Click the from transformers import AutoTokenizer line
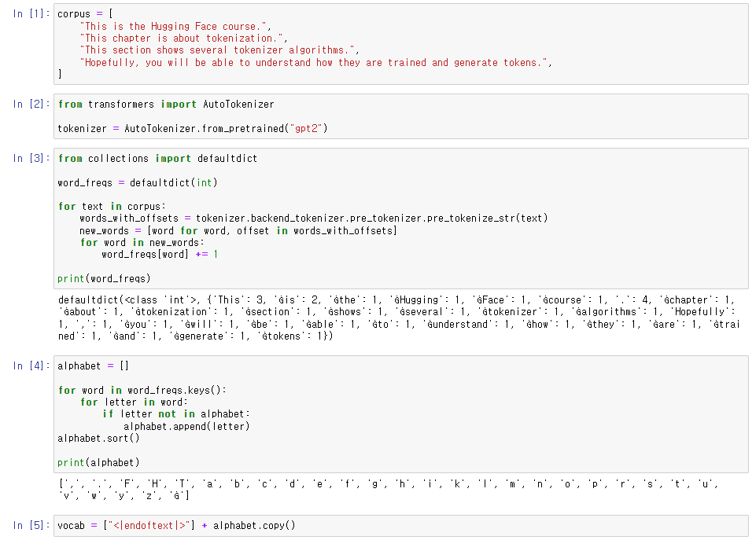 pos(166,105)
